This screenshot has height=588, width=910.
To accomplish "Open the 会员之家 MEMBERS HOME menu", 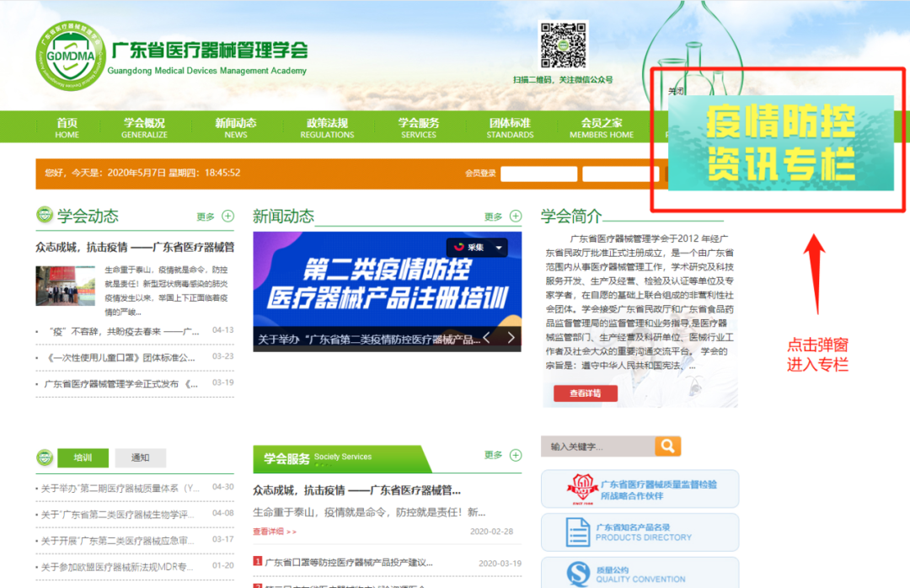I will (602, 127).
